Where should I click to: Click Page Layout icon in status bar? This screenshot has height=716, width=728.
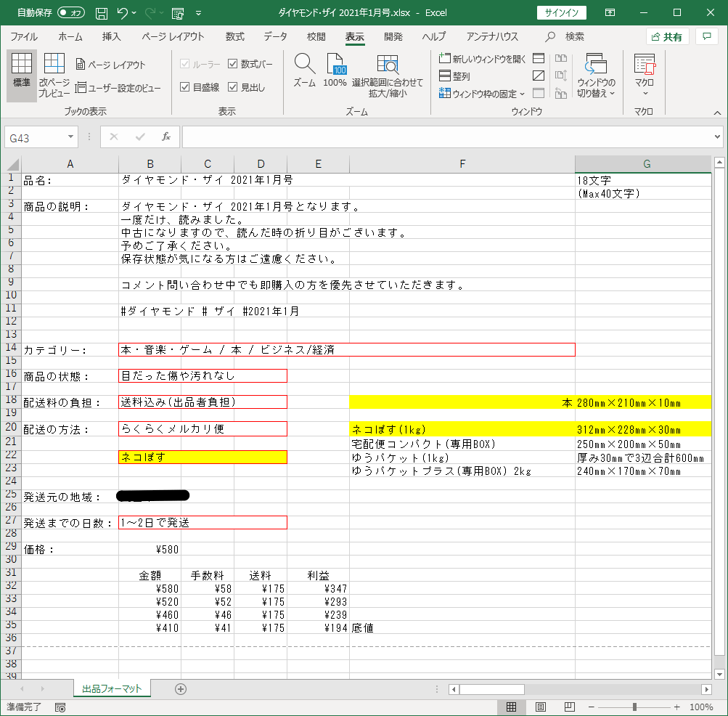tap(541, 707)
